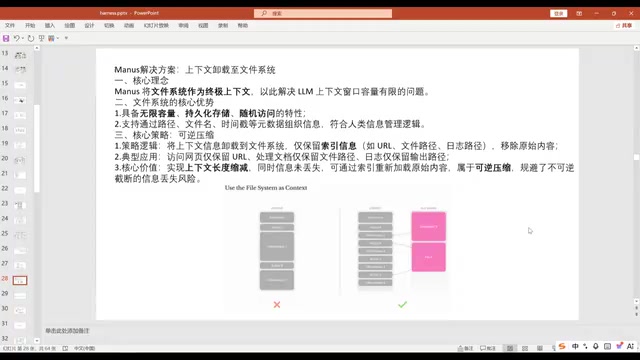The width and height of the screenshot is (640, 360).
Task: Click slide panel scroll-down arrow
Action: click(x=37, y=340)
